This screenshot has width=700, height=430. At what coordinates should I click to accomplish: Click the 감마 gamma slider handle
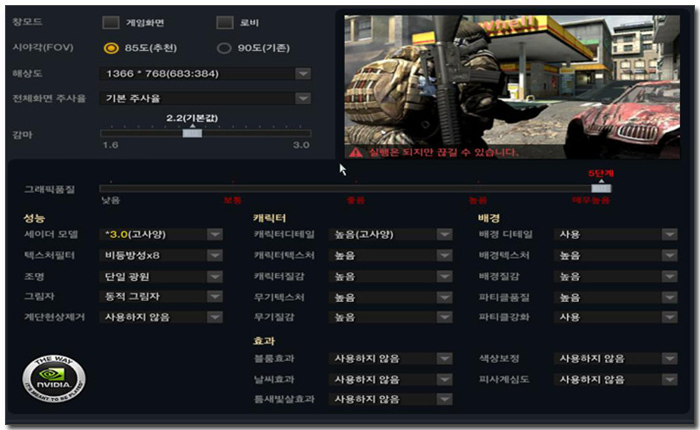192,132
